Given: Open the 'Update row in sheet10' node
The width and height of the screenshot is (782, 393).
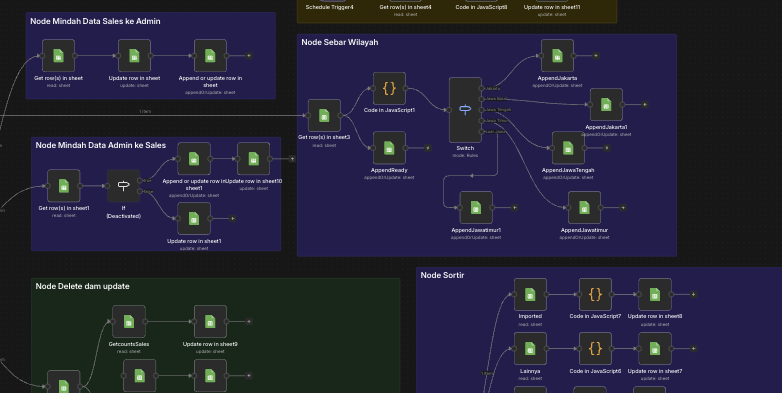Looking at the screenshot, I should tap(253, 159).
